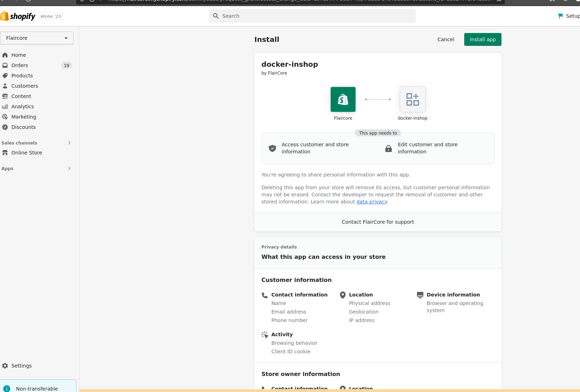Click the 19 orders count badge
Viewport: 580px width, 392px height.
click(x=66, y=65)
